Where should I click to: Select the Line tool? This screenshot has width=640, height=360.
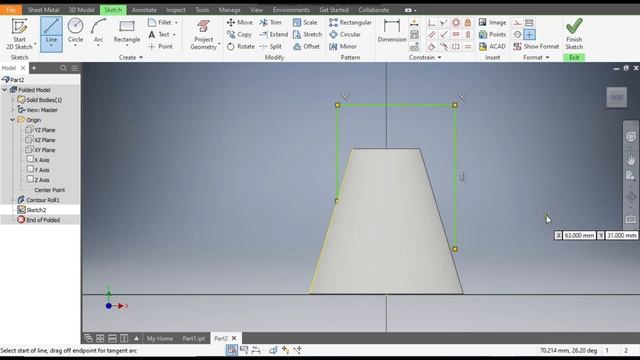(51, 31)
